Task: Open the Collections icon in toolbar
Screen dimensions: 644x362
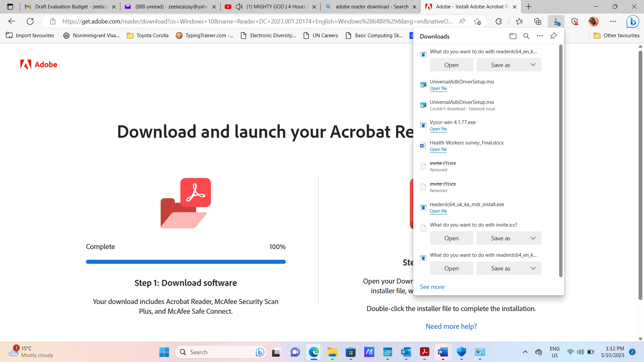Action: (x=538, y=21)
